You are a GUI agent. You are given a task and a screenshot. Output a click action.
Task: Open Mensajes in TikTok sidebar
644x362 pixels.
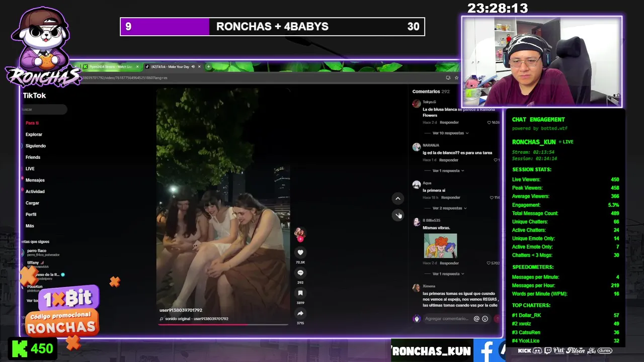(x=35, y=180)
